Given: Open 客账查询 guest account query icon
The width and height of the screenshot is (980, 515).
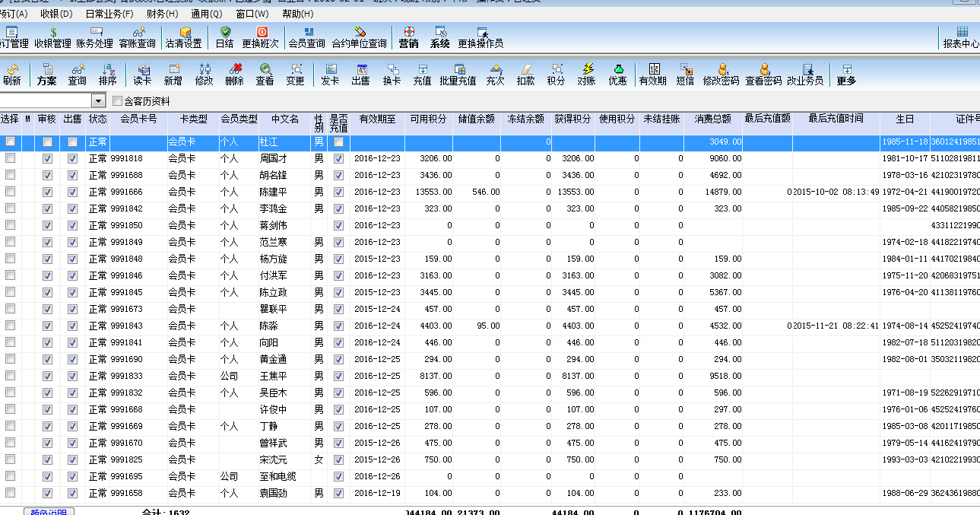Looking at the screenshot, I should click(137, 37).
